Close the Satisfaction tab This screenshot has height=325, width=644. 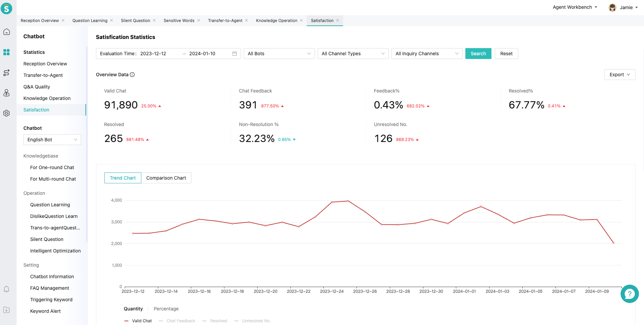pos(338,20)
